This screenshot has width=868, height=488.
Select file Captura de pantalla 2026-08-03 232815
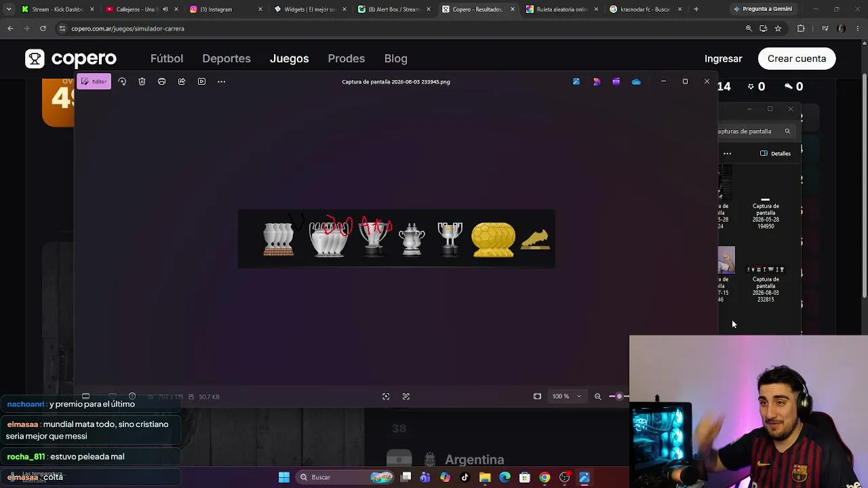click(766, 284)
